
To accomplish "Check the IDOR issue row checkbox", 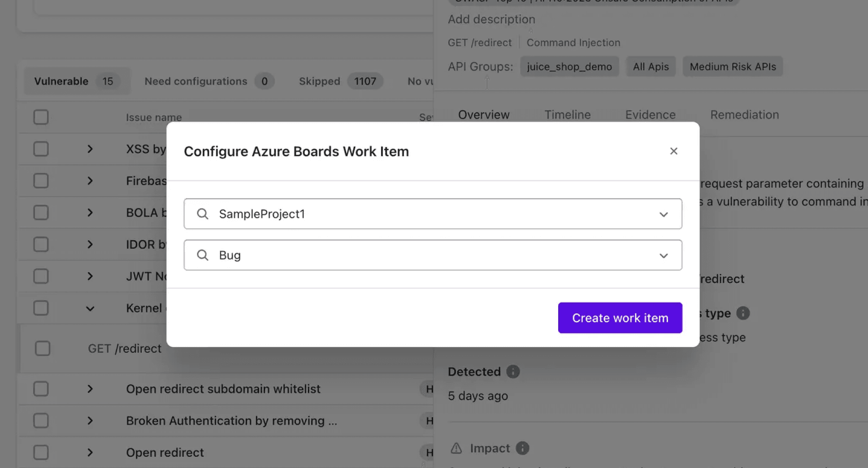I will 41,244.
